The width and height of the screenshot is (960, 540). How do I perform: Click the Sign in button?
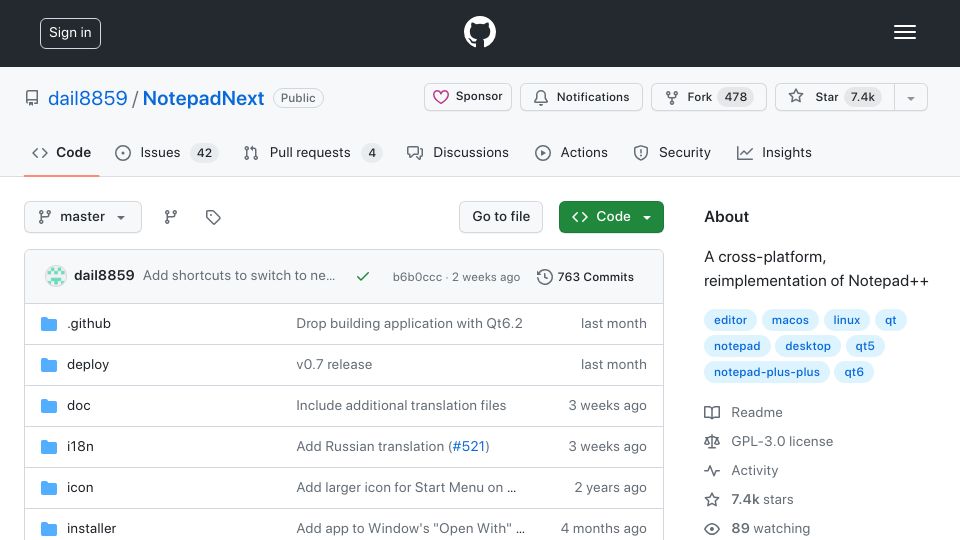pos(70,33)
